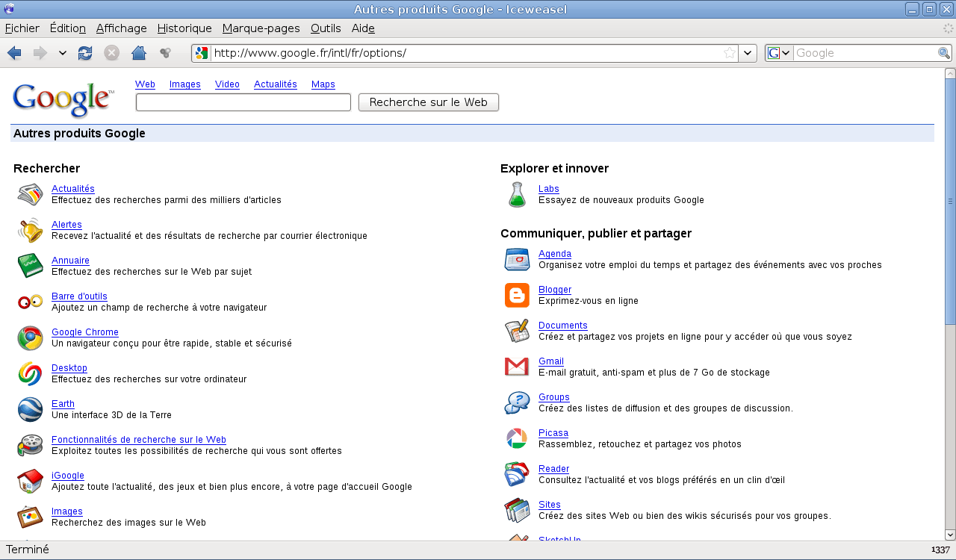The height and width of the screenshot is (560, 956).
Task: Bookmark page with the star icon
Action: pos(730,53)
